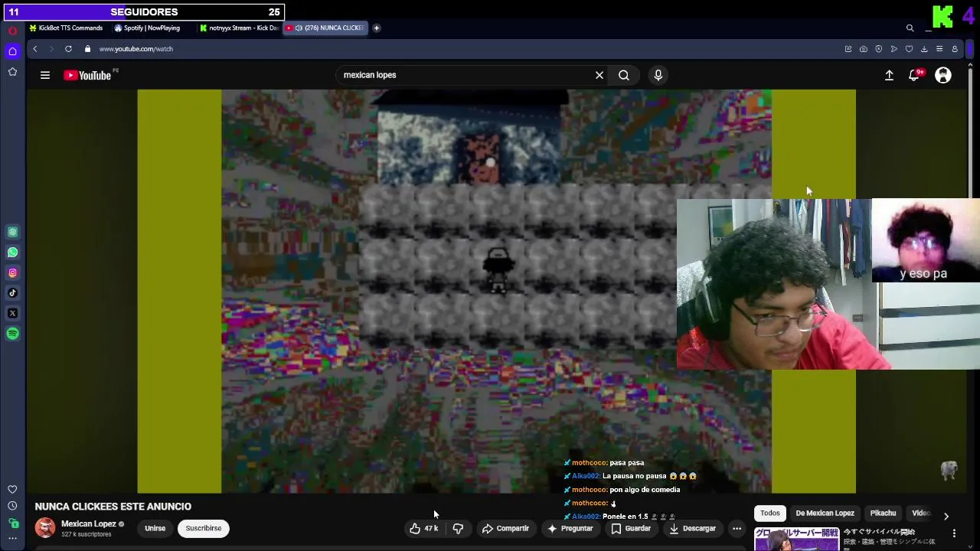Click the Preguntar button
Image resolution: width=980 pixels, height=551 pixels.
570,529
